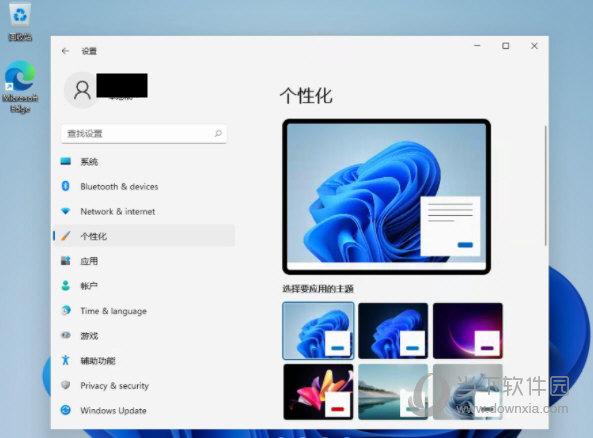
Task: Click the 选择要应用的主题 label
Action: pyautogui.click(x=318, y=289)
